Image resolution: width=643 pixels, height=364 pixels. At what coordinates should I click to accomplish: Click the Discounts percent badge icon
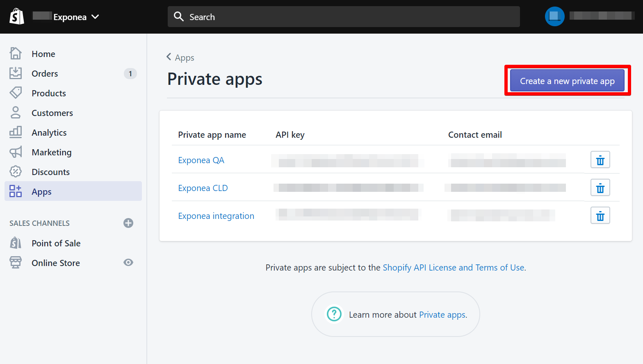[16, 171]
